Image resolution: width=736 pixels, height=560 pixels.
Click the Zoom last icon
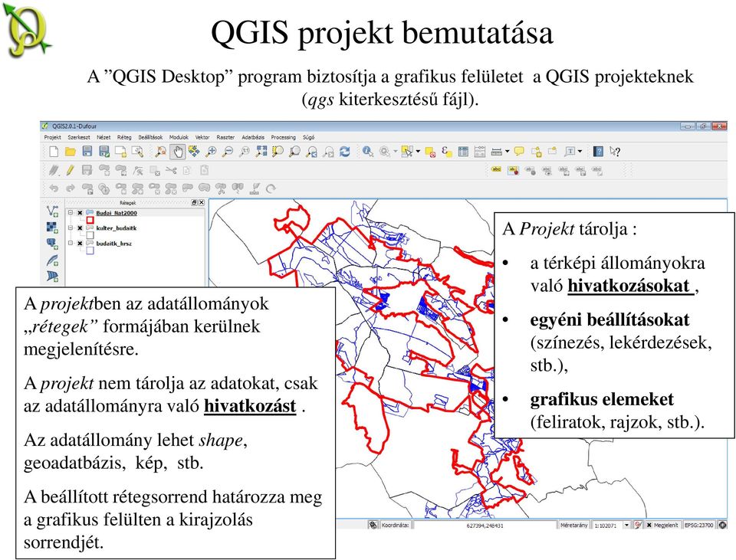(312, 152)
